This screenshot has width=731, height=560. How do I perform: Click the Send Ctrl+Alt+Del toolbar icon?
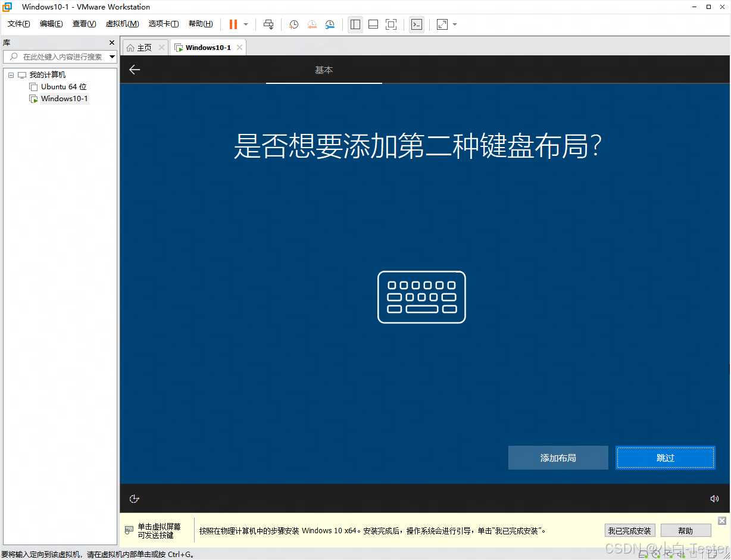click(x=268, y=24)
